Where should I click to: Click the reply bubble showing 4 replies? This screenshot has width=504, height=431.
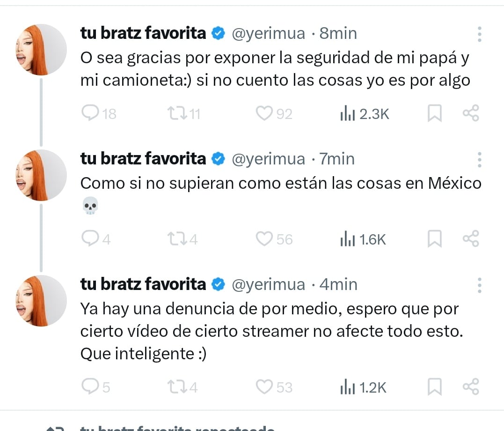click(x=90, y=239)
